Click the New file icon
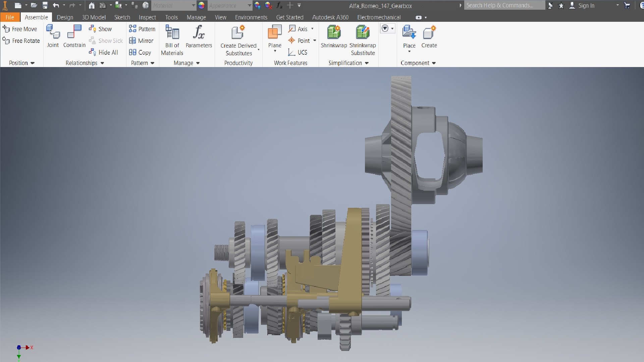The image size is (644, 362). pos(18,5)
